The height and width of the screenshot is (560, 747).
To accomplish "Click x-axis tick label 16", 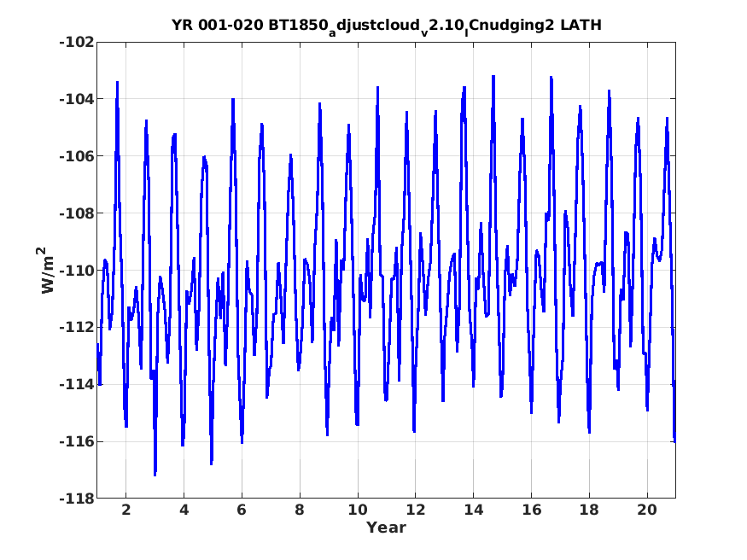I will pyautogui.click(x=531, y=510).
